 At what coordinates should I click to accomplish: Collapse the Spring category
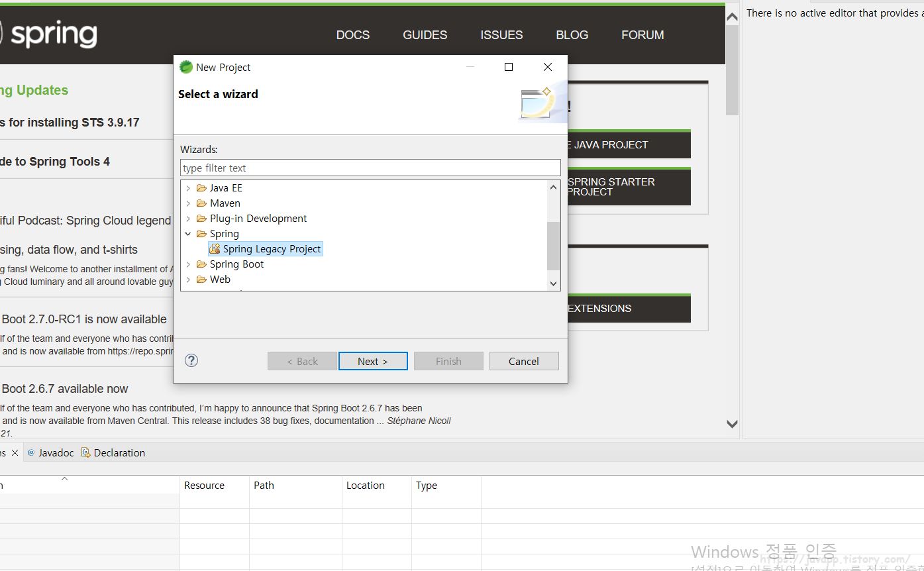pos(188,234)
